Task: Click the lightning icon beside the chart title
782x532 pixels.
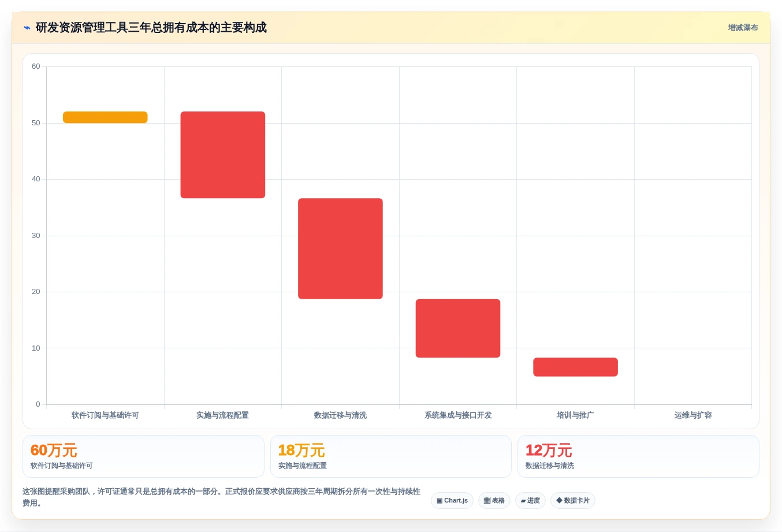Action: click(27, 28)
